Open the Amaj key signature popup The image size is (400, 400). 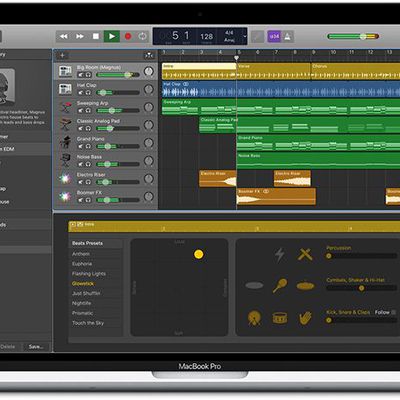click(229, 40)
